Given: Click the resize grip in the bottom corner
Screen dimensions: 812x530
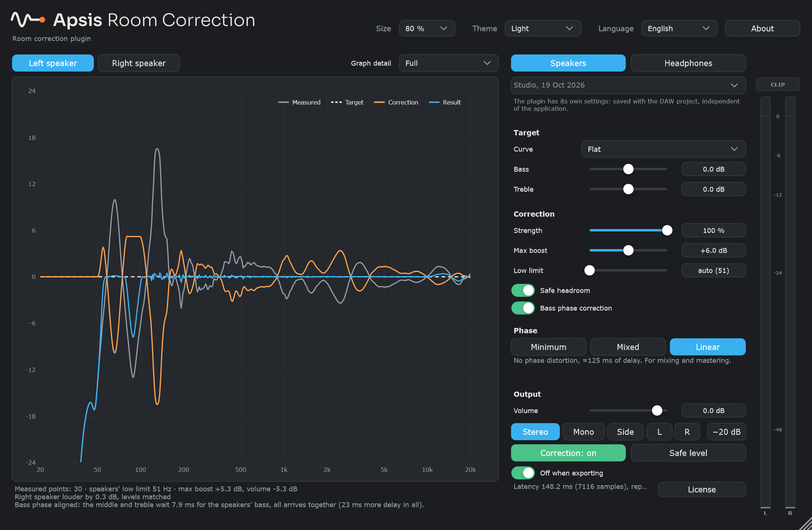Looking at the screenshot, I should (x=805, y=524).
